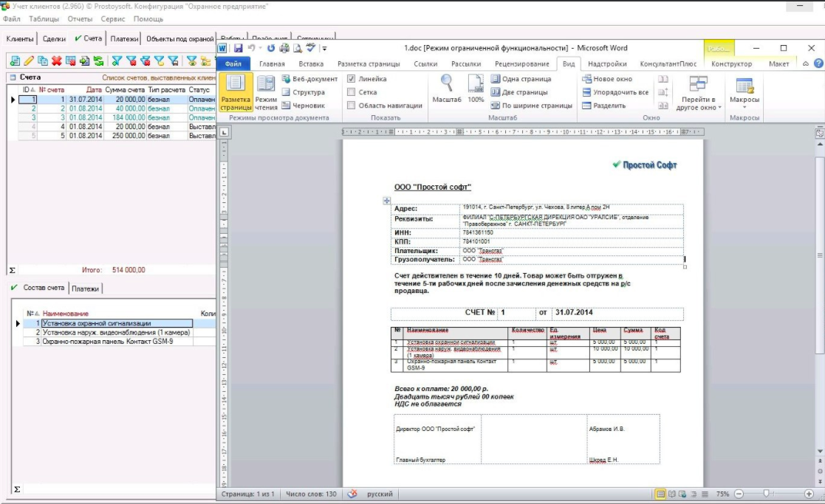Screen dimensions: 825x504
Task: Click the pencil edit icon in toolbar
Action: 29,61
